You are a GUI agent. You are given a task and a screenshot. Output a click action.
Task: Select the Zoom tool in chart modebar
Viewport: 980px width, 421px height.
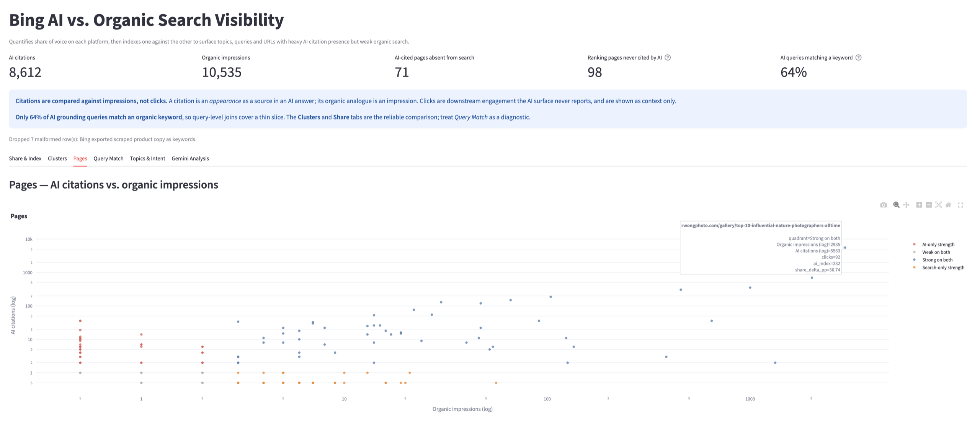(896, 205)
